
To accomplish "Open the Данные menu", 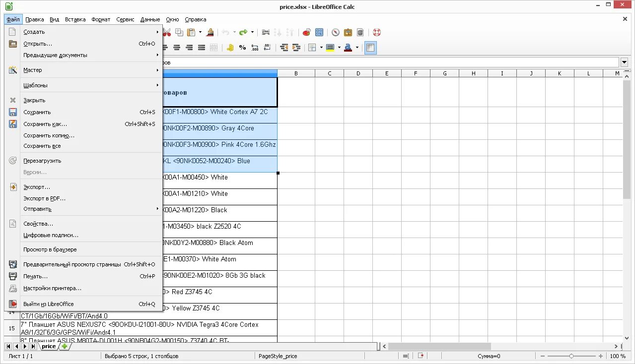I will (150, 19).
